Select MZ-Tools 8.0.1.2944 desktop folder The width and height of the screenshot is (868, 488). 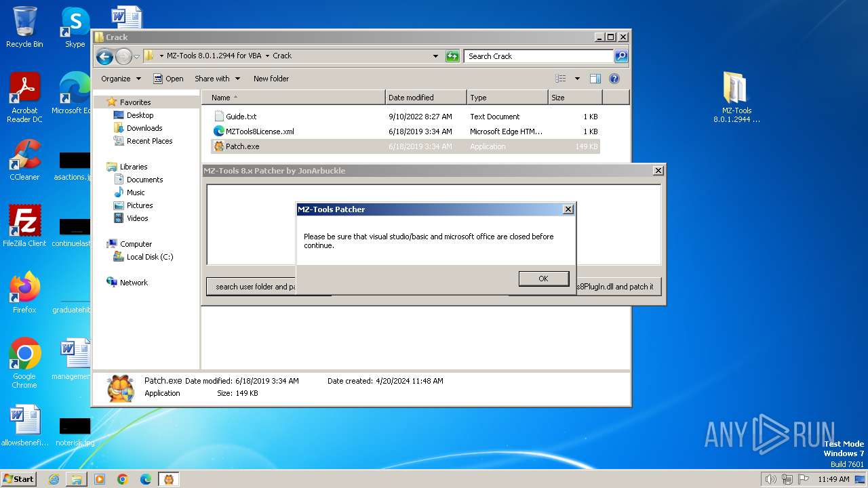pos(736,98)
